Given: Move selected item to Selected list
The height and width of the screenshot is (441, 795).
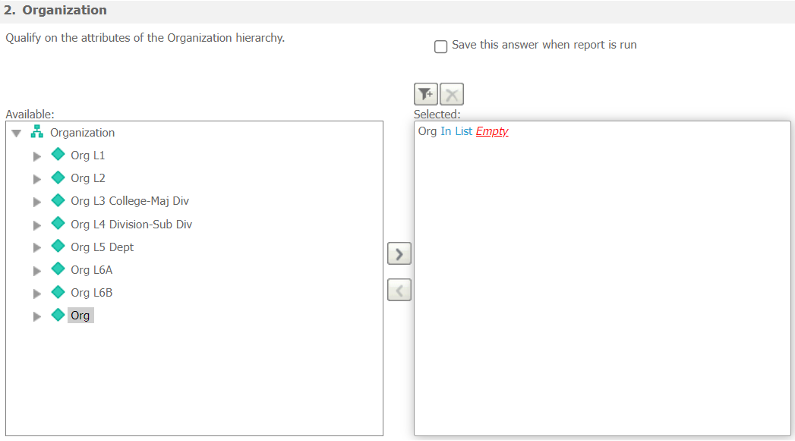Looking at the screenshot, I should (x=399, y=254).
